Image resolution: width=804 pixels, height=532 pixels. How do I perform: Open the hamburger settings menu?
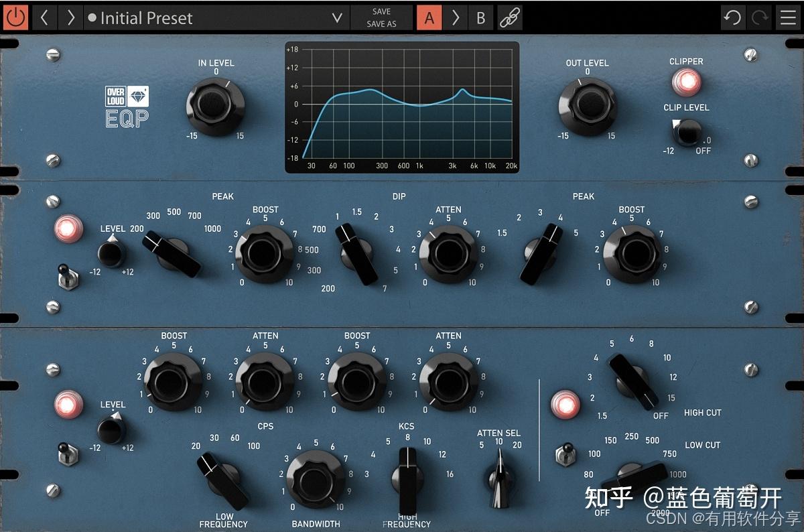tap(788, 17)
